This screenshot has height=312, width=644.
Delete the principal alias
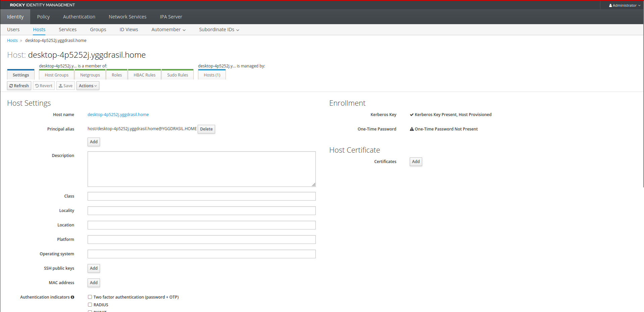pyautogui.click(x=206, y=129)
